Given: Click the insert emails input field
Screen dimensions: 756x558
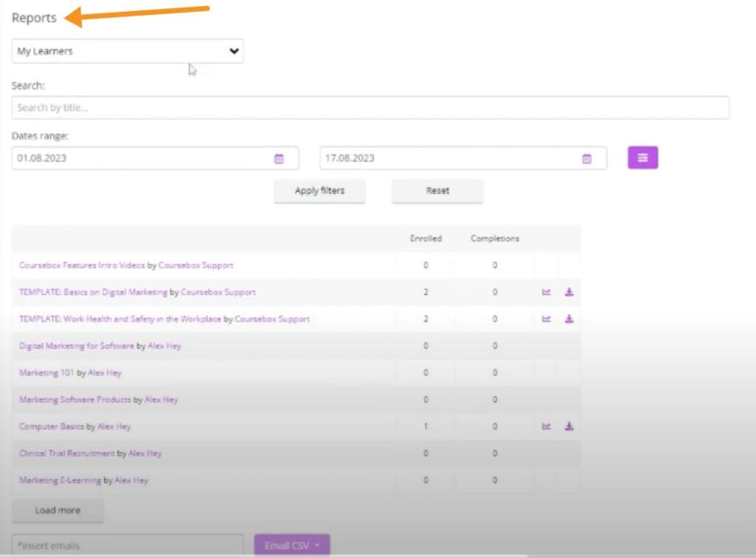Looking at the screenshot, I should [x=126, y=545].
